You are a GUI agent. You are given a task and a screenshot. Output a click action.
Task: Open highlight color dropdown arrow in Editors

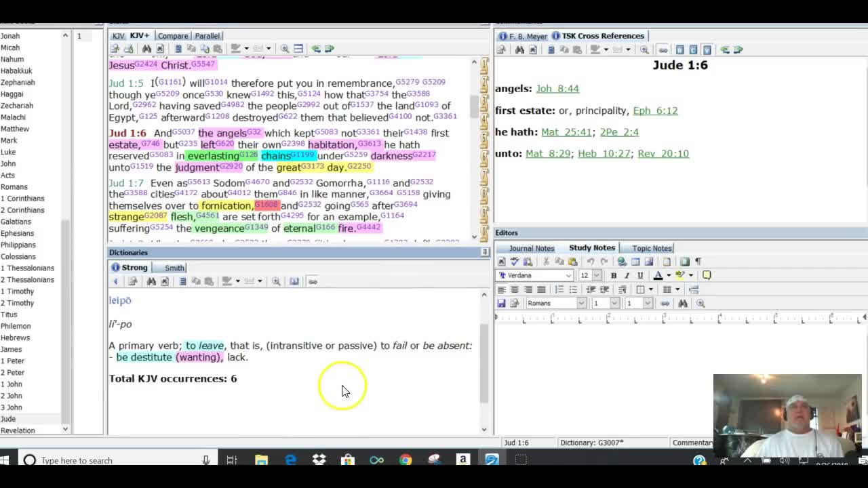(x=691, y=276)
